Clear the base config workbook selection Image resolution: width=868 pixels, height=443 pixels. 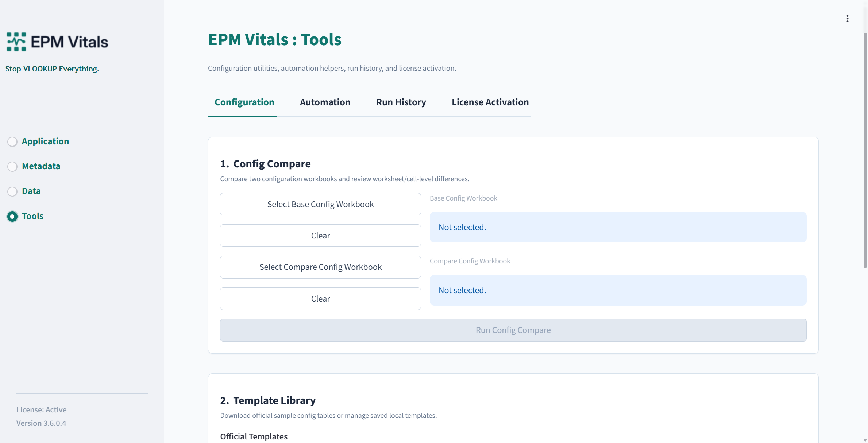coord(320,236)
